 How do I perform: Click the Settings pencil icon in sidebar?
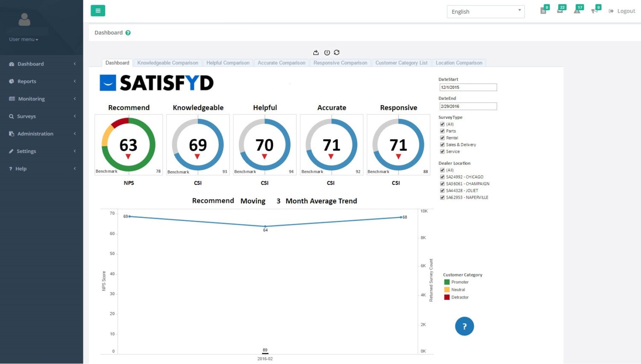(x=12, y=151)
